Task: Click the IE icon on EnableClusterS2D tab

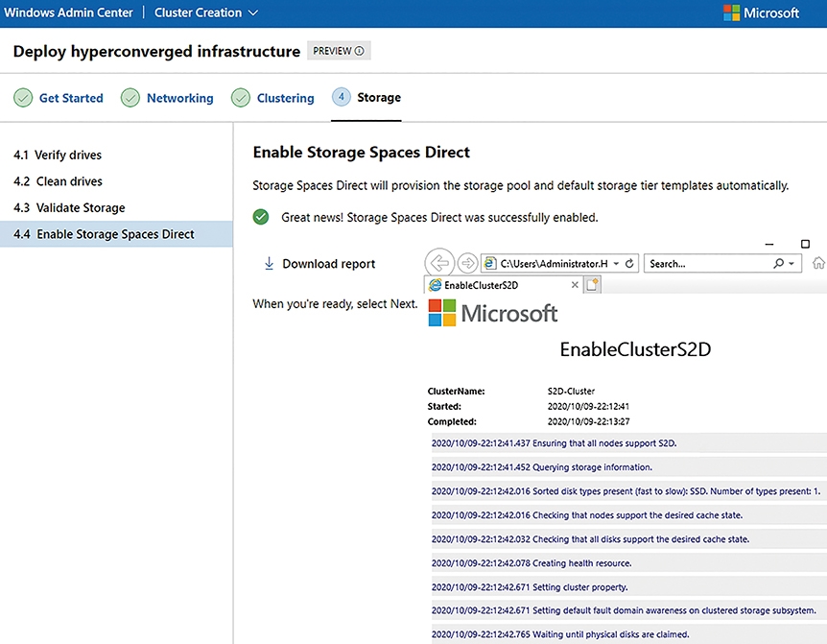Action: [436, 285]
